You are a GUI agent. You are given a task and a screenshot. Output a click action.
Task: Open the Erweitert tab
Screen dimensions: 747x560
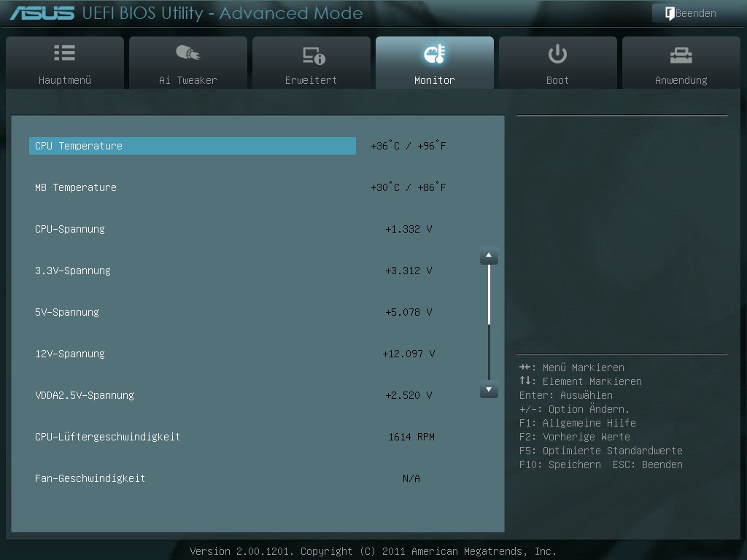point(311,63)
